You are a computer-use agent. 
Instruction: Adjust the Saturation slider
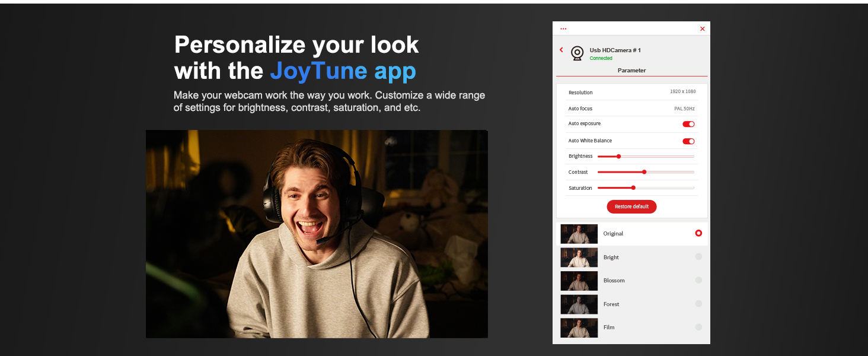646,187
